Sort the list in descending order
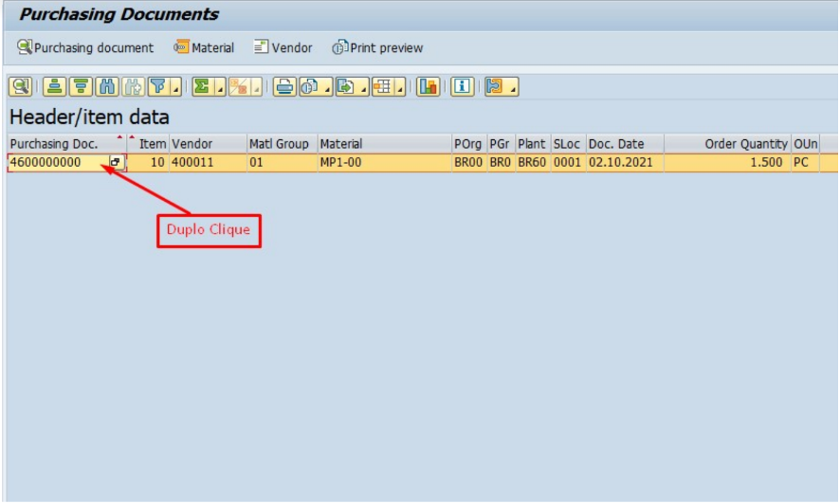This screenshot has height=504, width=840. [81, 87]
